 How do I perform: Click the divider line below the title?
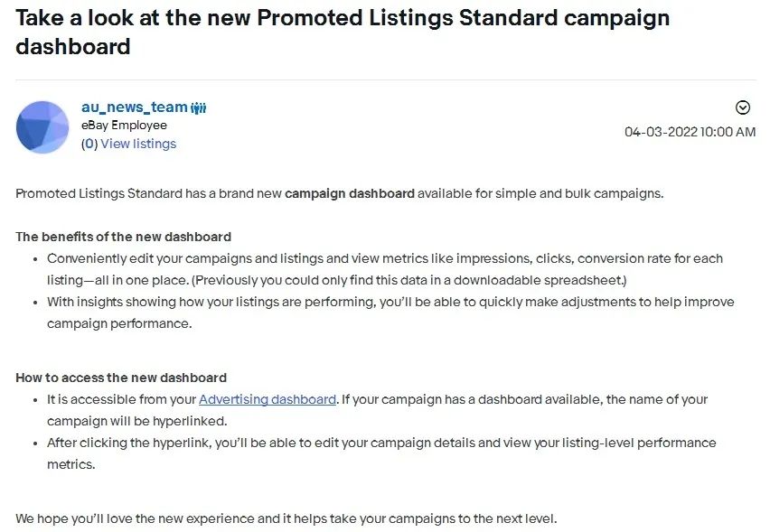tap(385, 80)
